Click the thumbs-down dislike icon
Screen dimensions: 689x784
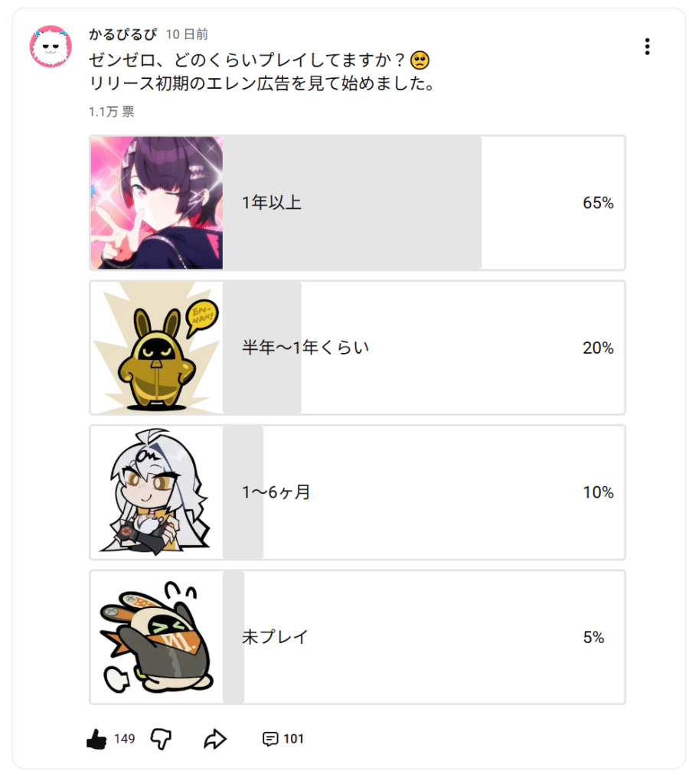click(161, 739)
